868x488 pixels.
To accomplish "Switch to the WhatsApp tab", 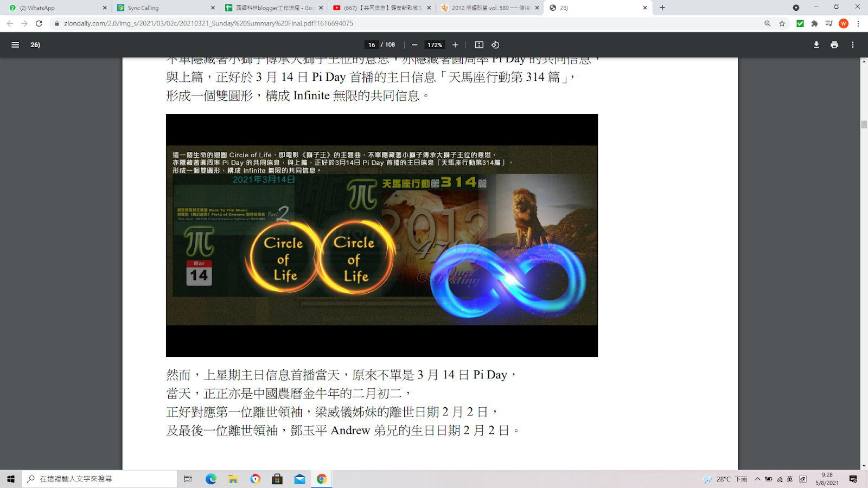I will (x=56, y=8).
